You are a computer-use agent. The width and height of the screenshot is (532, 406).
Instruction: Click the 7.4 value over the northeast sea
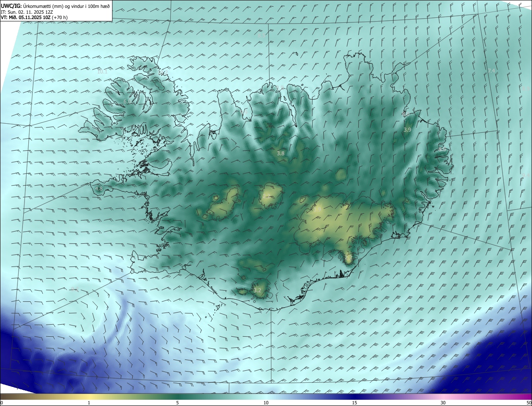point(491,71)
